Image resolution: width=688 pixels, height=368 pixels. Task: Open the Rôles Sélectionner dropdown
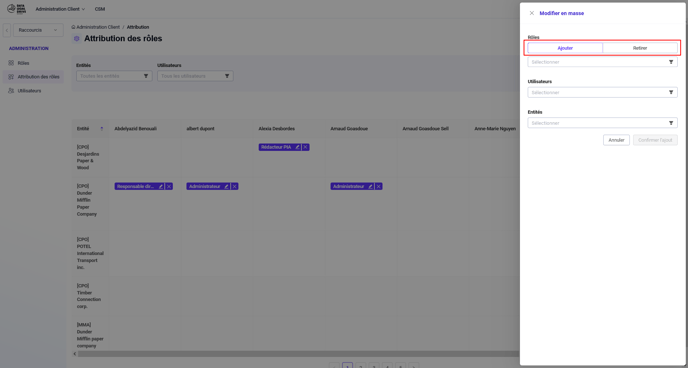(x=602, y=62)
